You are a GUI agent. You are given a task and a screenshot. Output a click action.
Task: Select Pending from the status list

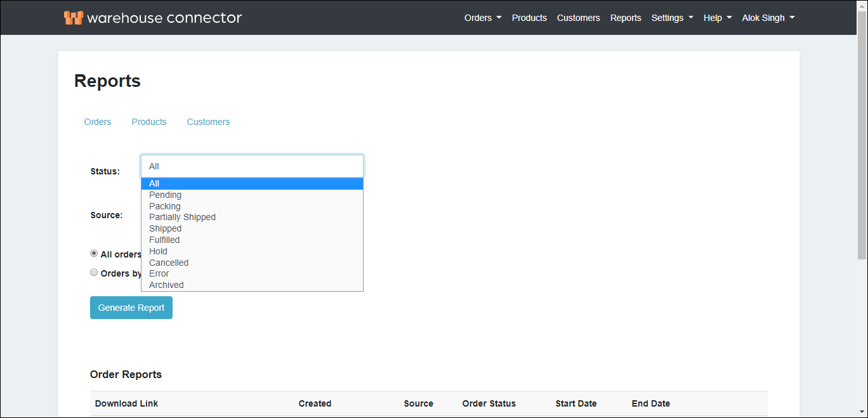point(165,195)
